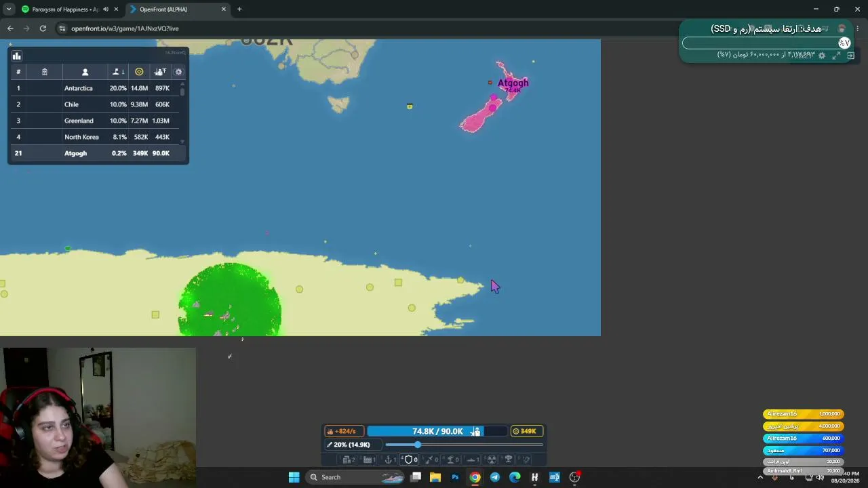
Task: Close the OpenFront (ALPHA) tab
Action: [x=224, y=9]
